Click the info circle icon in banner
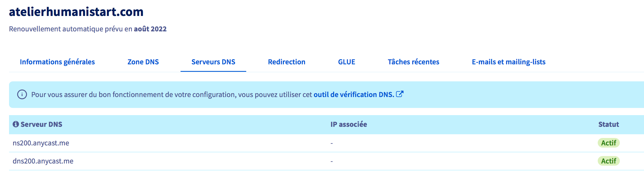This screenshot has height=193, width=644. pos(22,94)
